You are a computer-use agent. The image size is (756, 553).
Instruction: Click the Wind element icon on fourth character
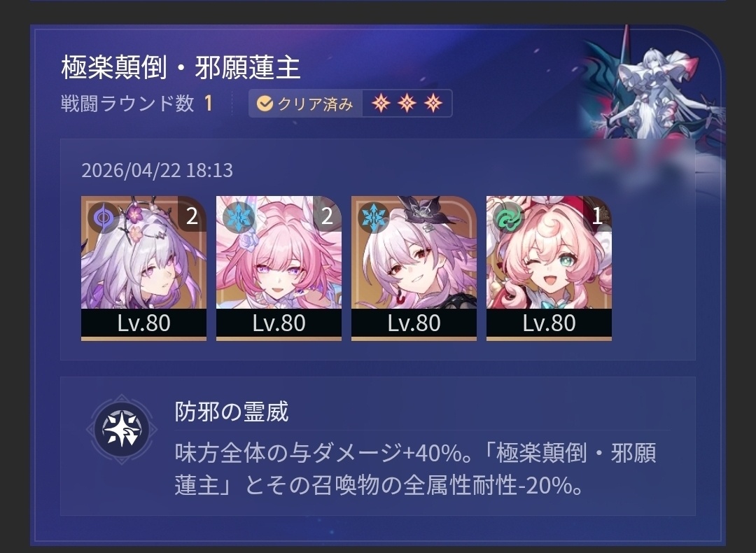pos(509,218)
